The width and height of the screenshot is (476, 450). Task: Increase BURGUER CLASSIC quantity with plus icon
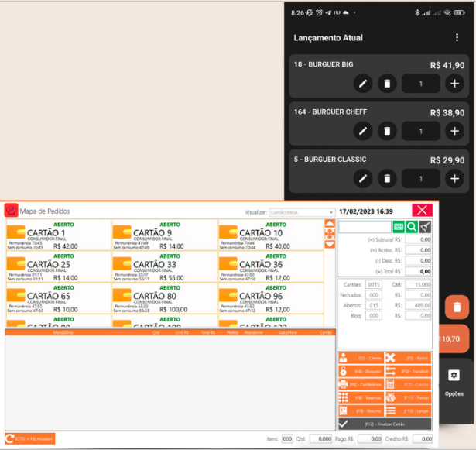coord(454,179)
